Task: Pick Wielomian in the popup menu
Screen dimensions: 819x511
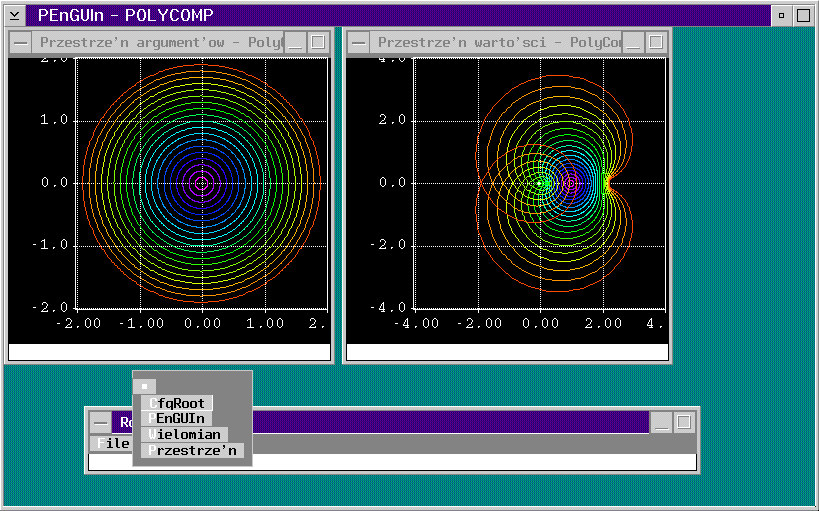Action: click(x=185, y=434)
